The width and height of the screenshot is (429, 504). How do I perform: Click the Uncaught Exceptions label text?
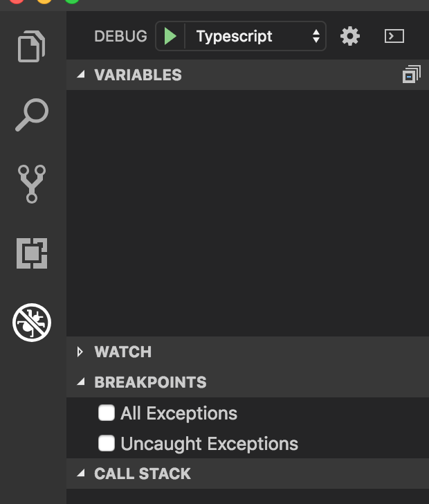tap(209, 444)
